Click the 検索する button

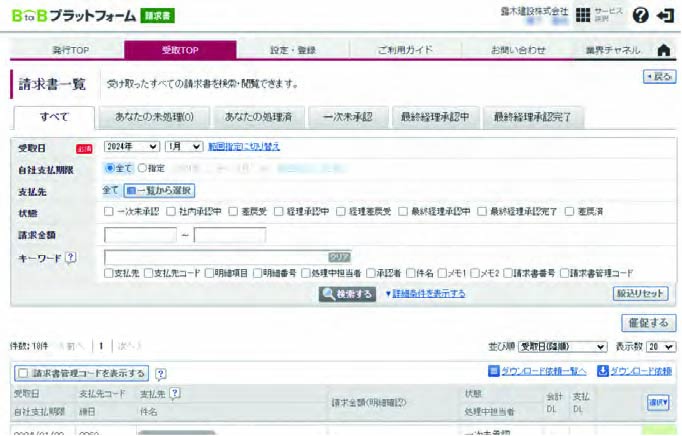[x=347, y=294]
